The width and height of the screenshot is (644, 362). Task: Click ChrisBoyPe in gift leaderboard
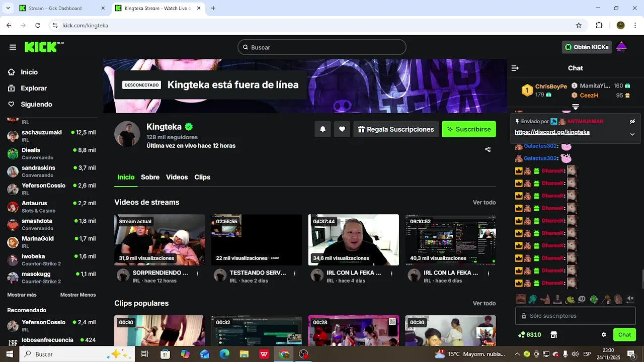point(551,86)
